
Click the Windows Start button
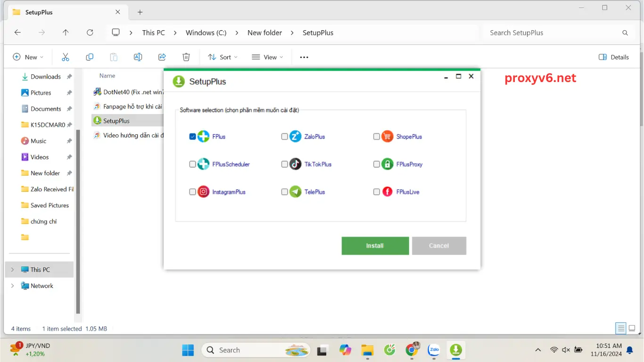click(188, 350)
